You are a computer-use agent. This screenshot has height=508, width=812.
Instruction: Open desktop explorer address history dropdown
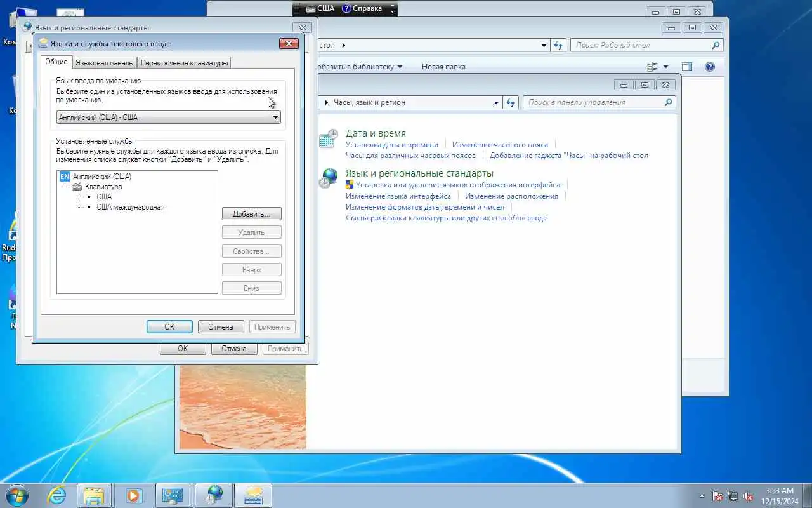[544, 45]
